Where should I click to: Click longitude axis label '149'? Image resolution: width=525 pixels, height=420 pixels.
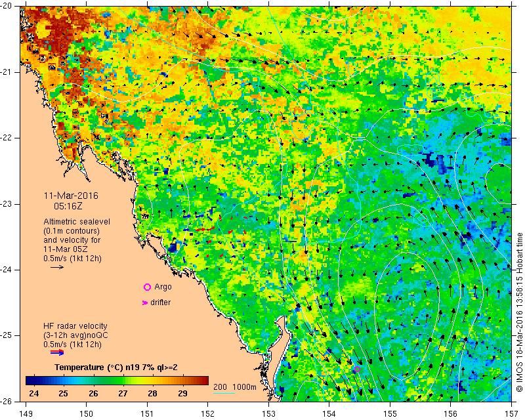point(26,414)
